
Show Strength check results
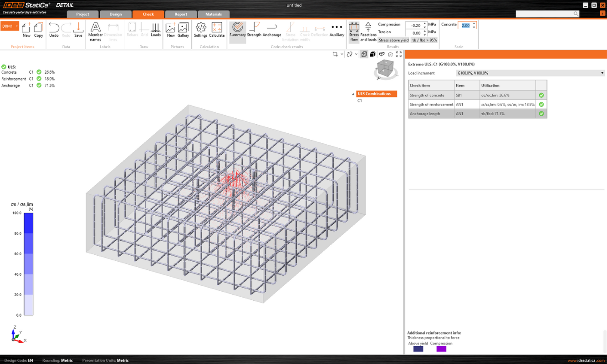click(254, 30)
